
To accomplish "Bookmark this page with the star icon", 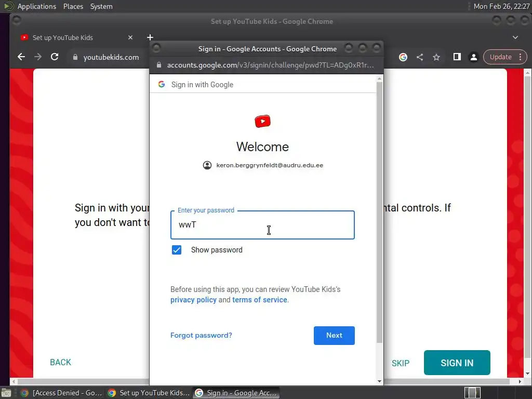I will [436, 57].
